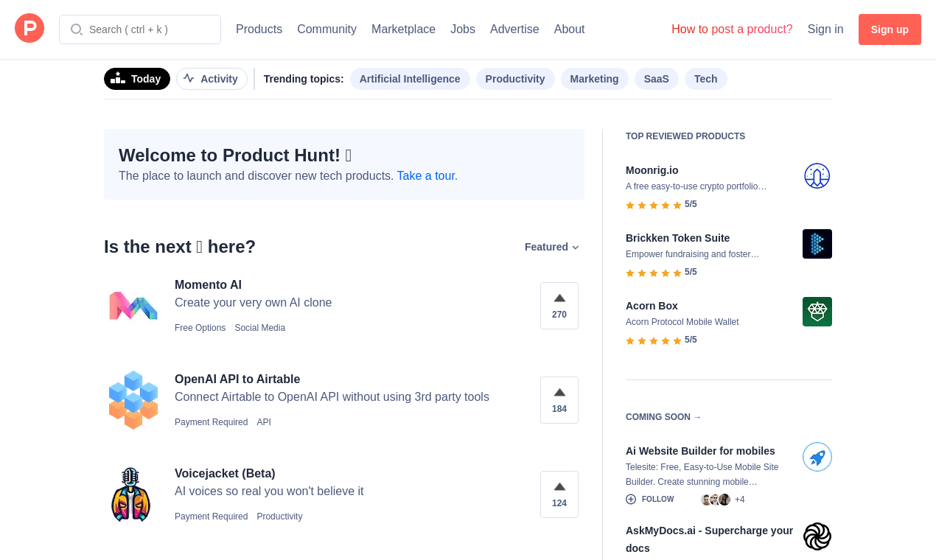Expand the Featured sort dropdown
936x560 pixels.
pos(552,248)
